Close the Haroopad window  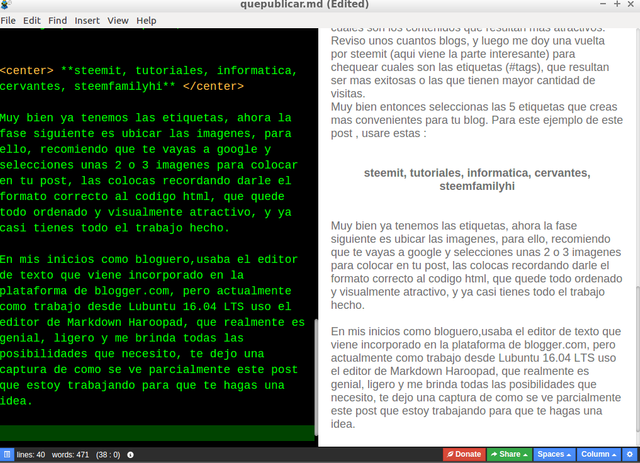[631, 4]
